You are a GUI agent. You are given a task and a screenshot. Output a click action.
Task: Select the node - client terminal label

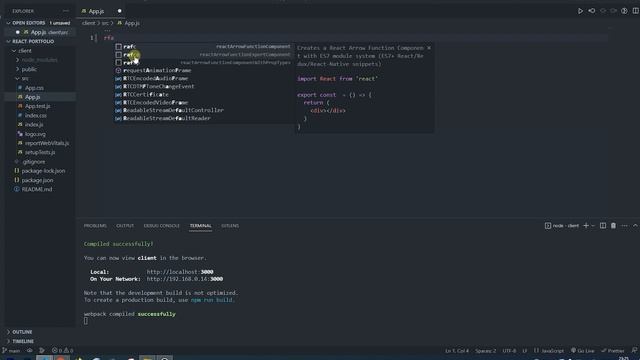pos(562,226)
